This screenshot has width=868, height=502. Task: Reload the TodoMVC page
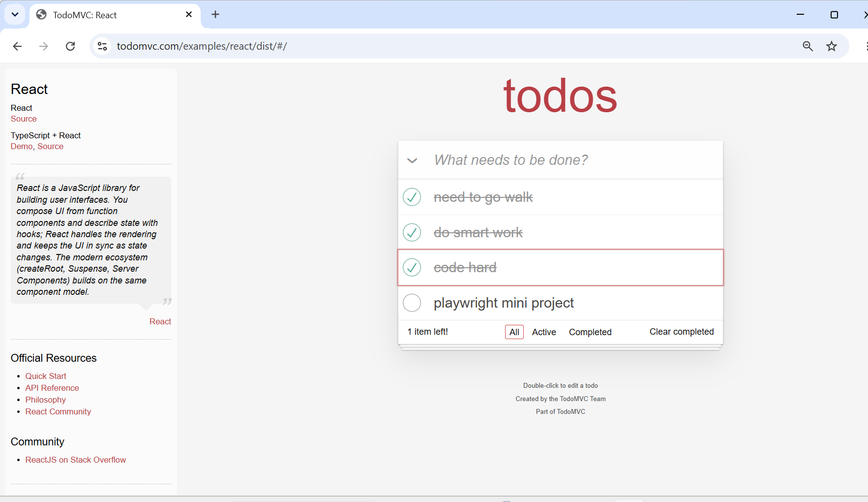click(x=70, y=46)
